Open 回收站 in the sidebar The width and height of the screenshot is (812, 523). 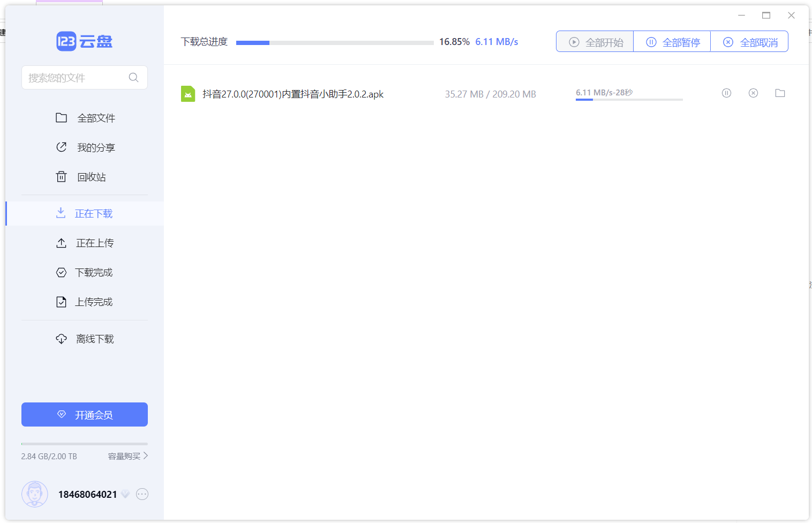pyautogui.click(x=85, y=177)
